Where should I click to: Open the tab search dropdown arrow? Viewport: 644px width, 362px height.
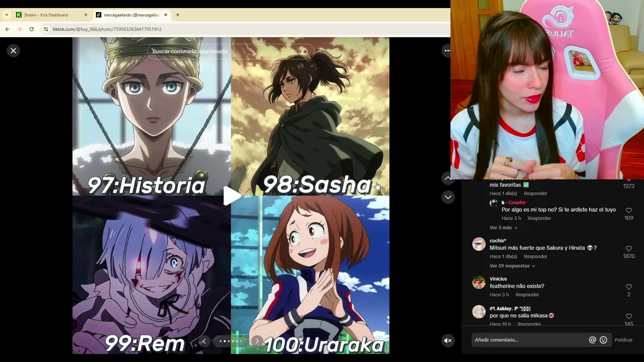pos(7,15)
